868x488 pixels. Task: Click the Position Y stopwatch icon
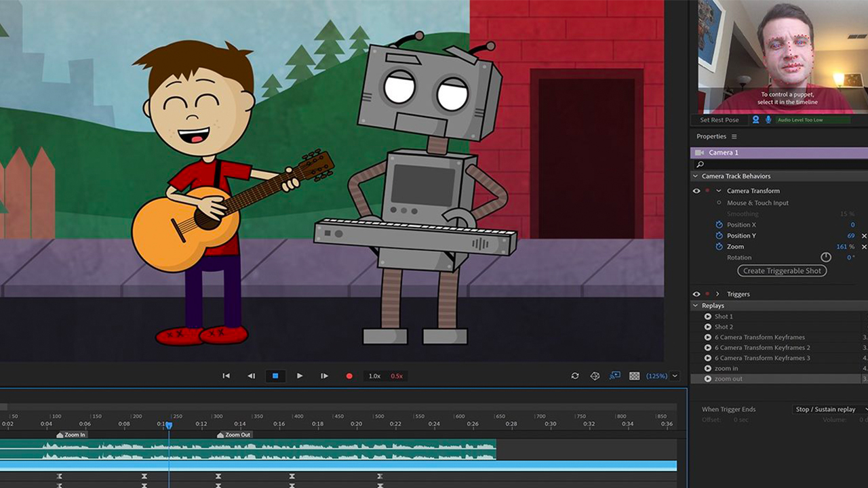click(719, 236)
